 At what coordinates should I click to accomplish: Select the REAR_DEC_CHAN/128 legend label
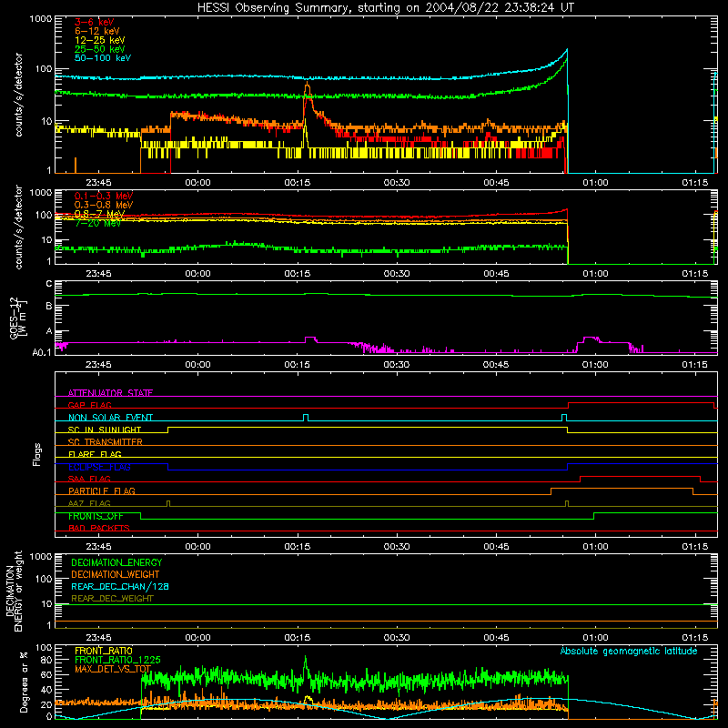[120, 586]
